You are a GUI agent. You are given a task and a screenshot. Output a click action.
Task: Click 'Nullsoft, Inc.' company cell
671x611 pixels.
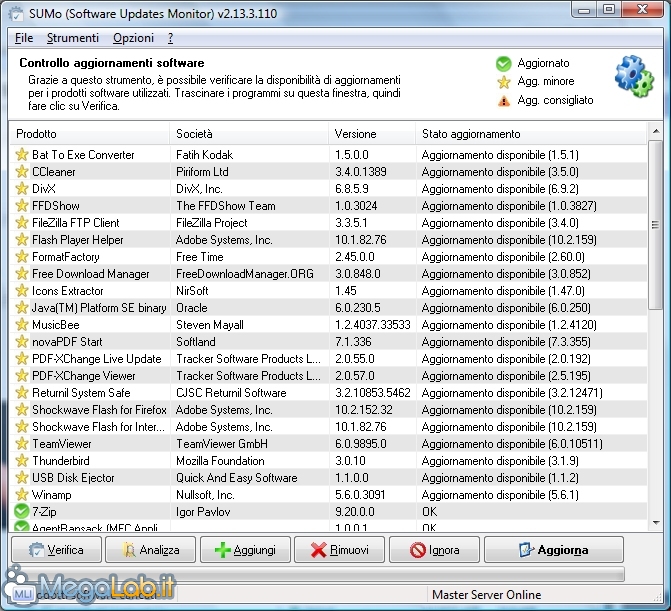click(205, 495)
